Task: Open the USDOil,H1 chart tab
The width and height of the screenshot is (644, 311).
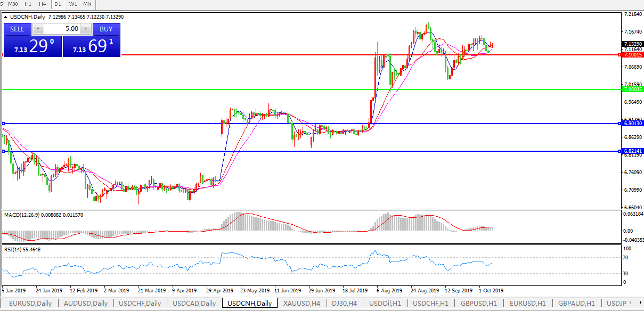Action: click(385, 303)
